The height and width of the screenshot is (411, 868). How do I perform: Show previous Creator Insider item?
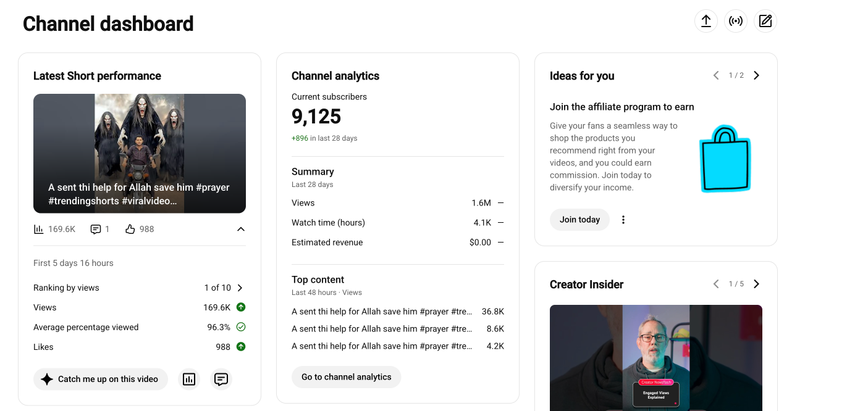pyautogui.click(x=716, y=284)
